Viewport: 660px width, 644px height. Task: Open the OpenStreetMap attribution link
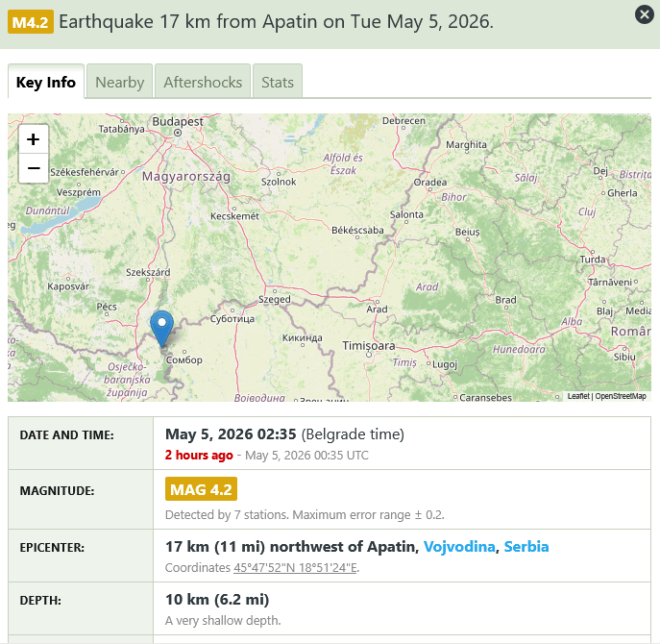621,396
